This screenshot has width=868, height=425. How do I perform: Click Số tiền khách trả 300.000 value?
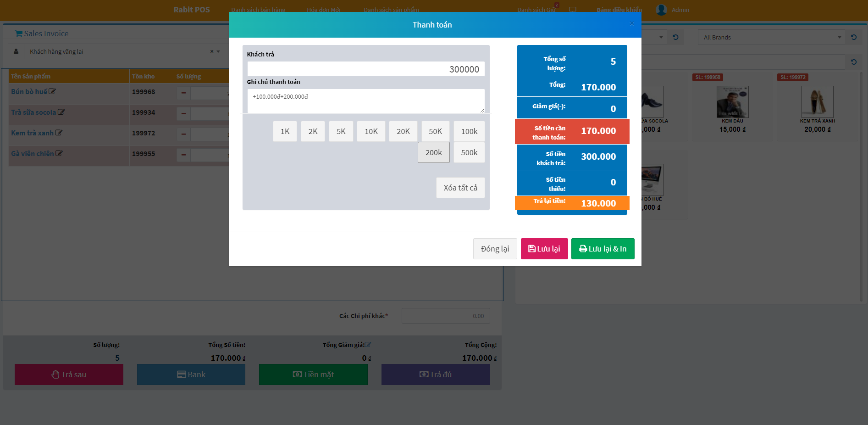(x=598, y=157)
